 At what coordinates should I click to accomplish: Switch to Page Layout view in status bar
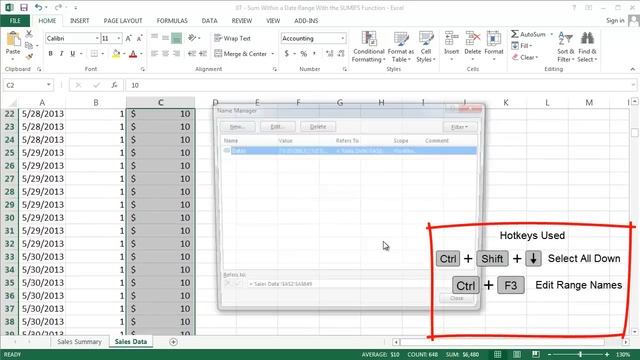click(x=517, y=354)
